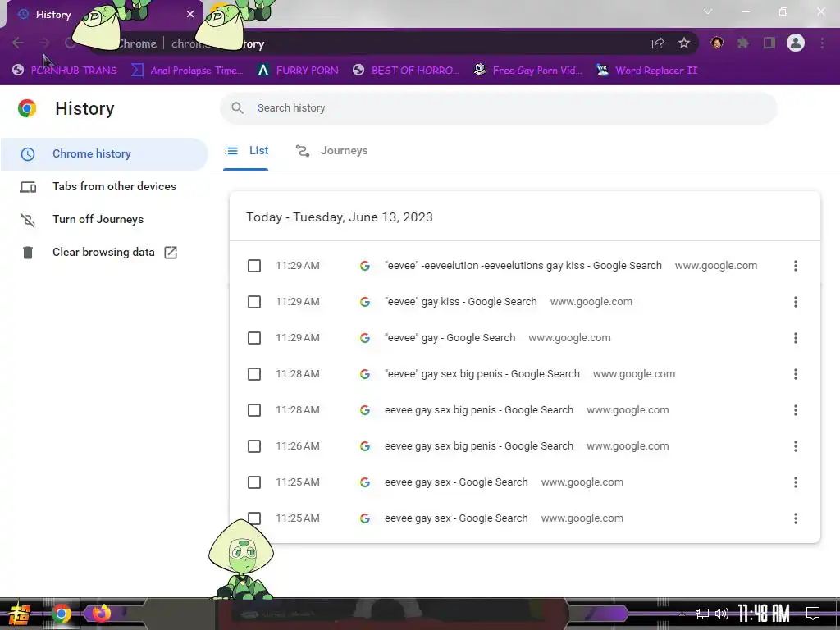Click the crossed-out Journeys icon in sidebar
Image resolution: width=840 pixels, height=630 pixels.
(x=28, y=220)
